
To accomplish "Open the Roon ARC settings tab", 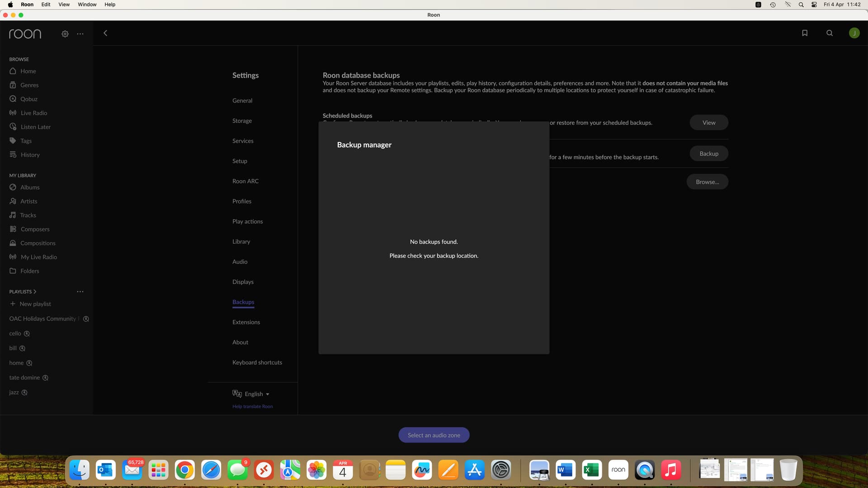I will [x=245, y=181].
